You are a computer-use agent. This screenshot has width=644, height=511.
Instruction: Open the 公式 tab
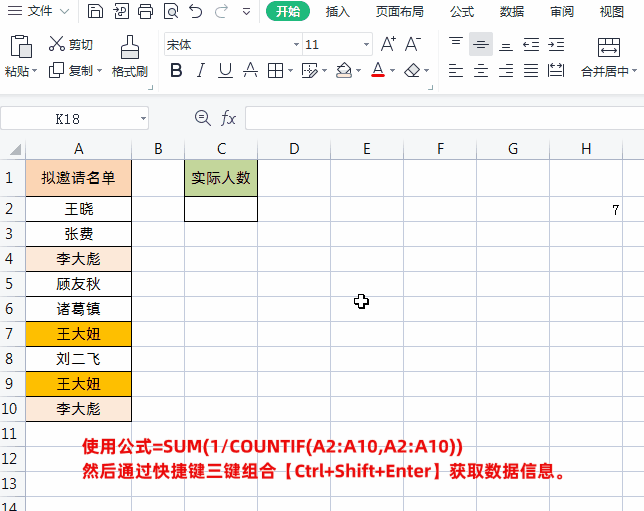(x=462, y=12)
